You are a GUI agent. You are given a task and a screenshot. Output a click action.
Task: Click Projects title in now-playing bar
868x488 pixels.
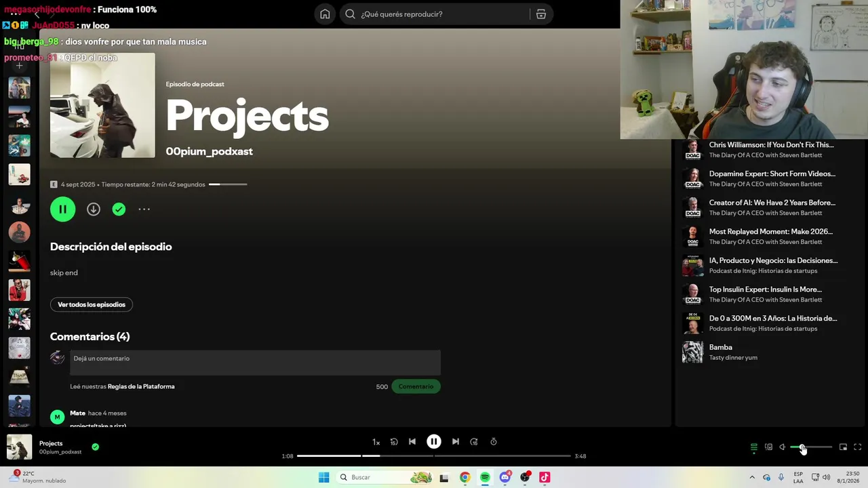51,443
